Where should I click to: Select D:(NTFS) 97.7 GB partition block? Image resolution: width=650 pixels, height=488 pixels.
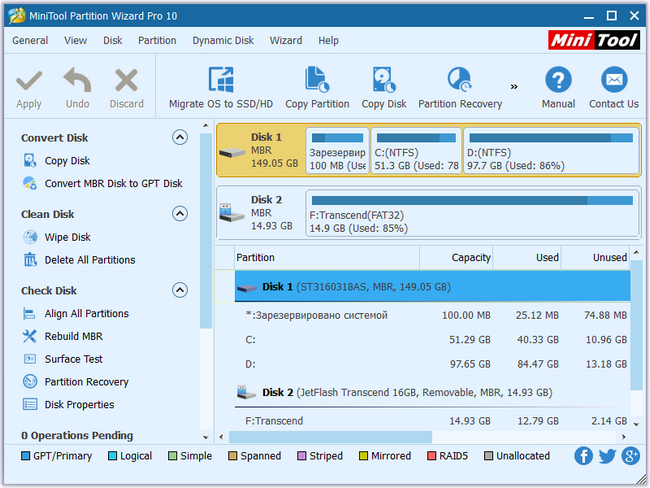click(551, 150)
